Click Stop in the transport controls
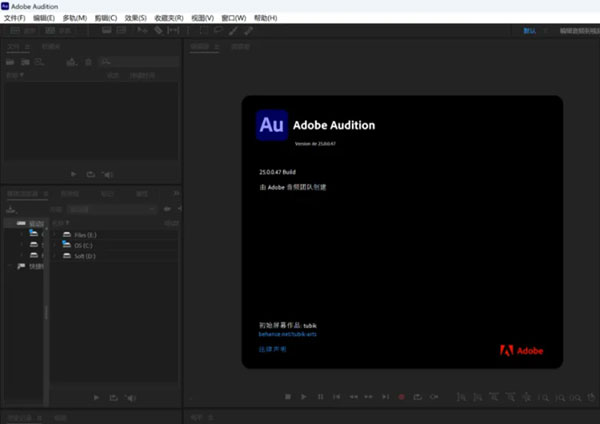 (x=288, y=397)
